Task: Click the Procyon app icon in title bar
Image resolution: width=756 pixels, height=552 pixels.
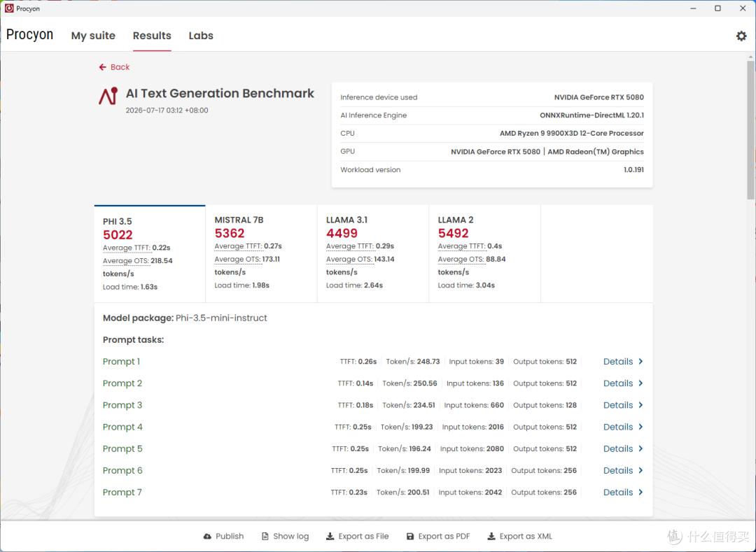Action: 9,8
